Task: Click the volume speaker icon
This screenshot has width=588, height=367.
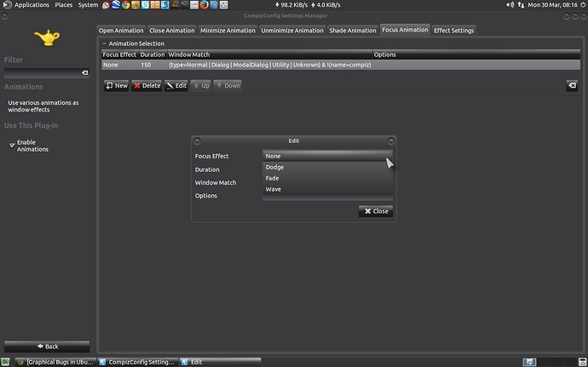Action: [510, 5]
